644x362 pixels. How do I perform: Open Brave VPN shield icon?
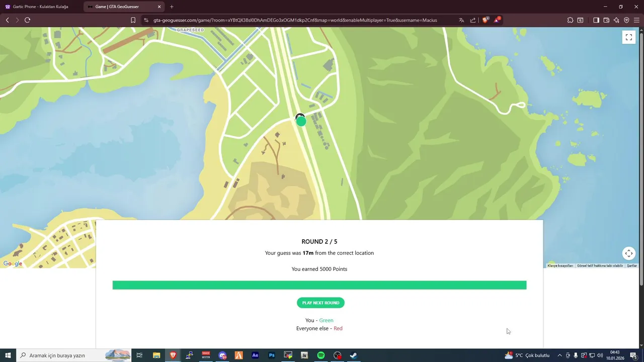626,20
